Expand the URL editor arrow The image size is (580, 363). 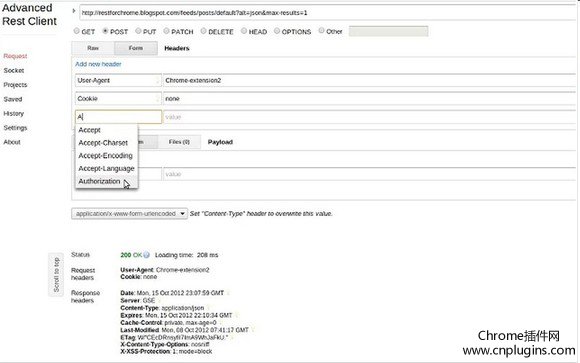[x=74, y=11]
